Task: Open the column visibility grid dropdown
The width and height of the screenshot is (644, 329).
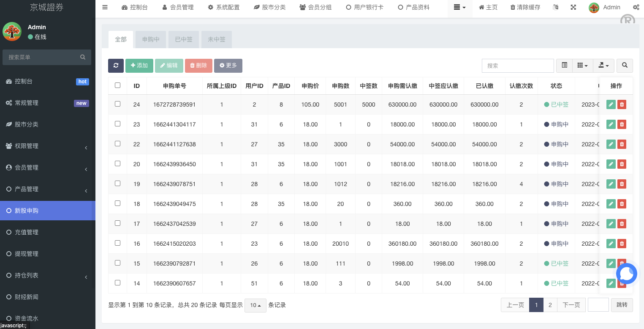Action: coord(582,66)
